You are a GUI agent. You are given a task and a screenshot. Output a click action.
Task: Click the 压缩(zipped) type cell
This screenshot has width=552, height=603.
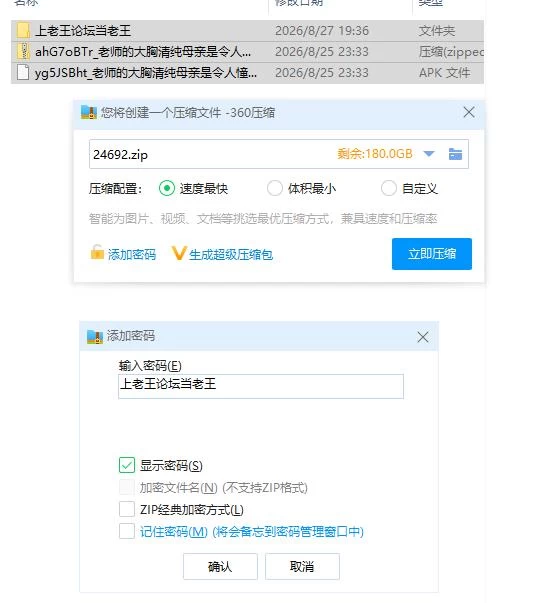(x=451, y=52)
